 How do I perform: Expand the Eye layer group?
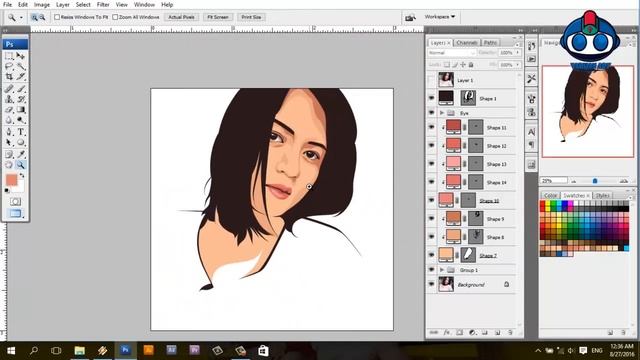442,113
